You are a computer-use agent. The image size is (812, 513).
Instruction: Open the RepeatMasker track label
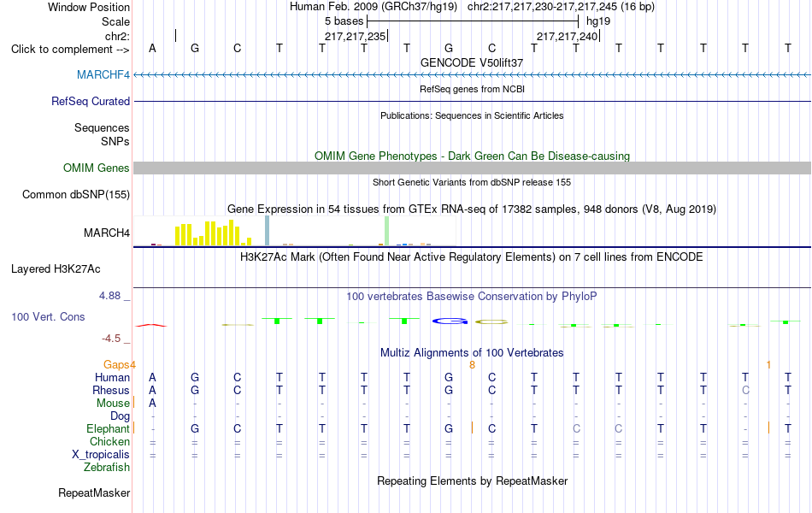click(x=94, y=492)
